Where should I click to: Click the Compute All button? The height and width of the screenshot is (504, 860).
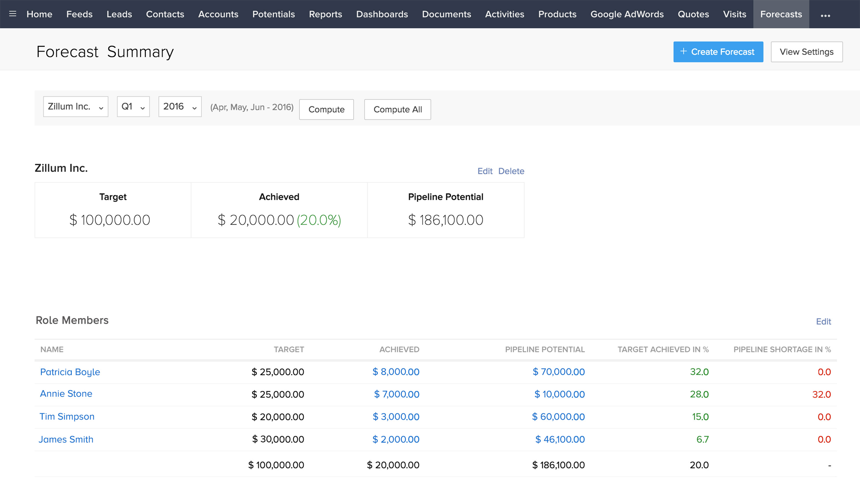[x=397, y=110]
